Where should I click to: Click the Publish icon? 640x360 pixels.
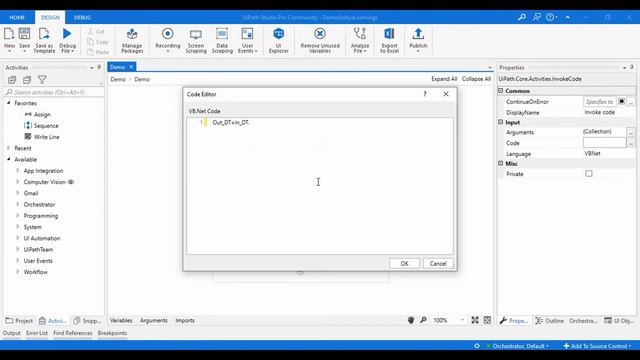click(x=418, y=34)
